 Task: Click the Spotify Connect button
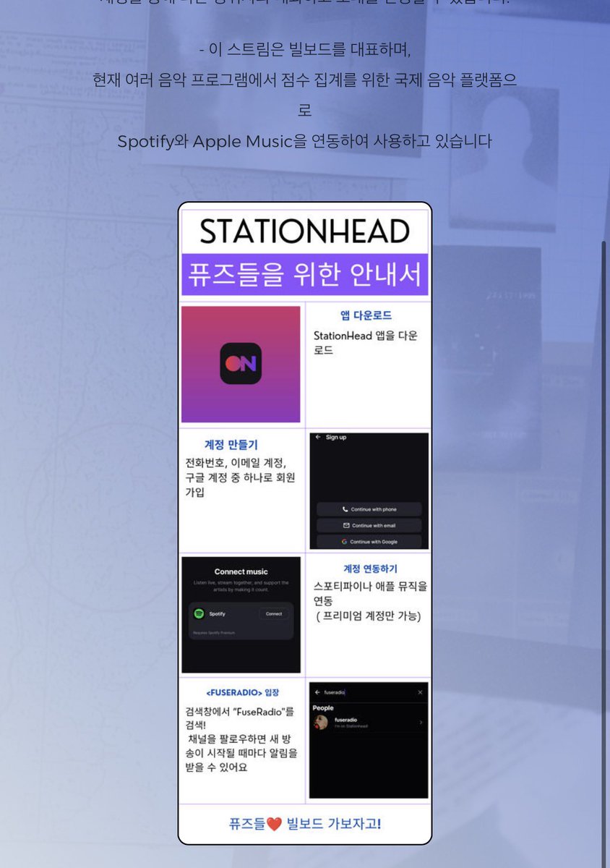click(x=274, y=613)
